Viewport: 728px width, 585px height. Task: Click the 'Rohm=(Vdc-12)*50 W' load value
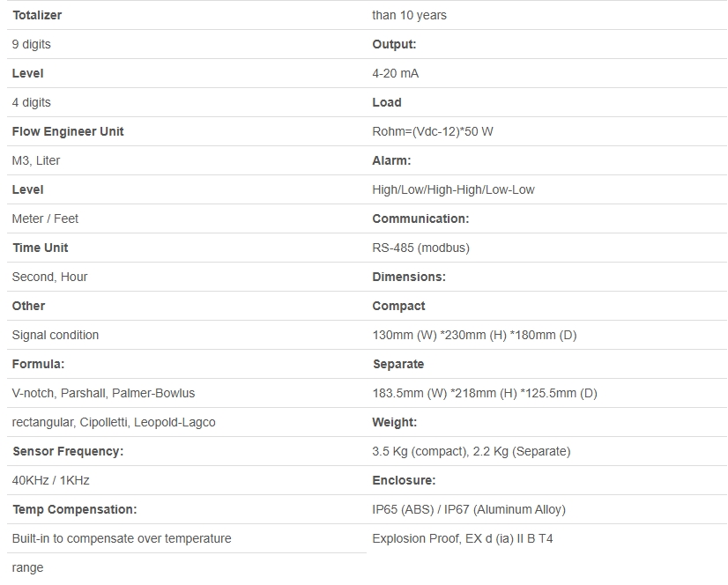[433, 131]
